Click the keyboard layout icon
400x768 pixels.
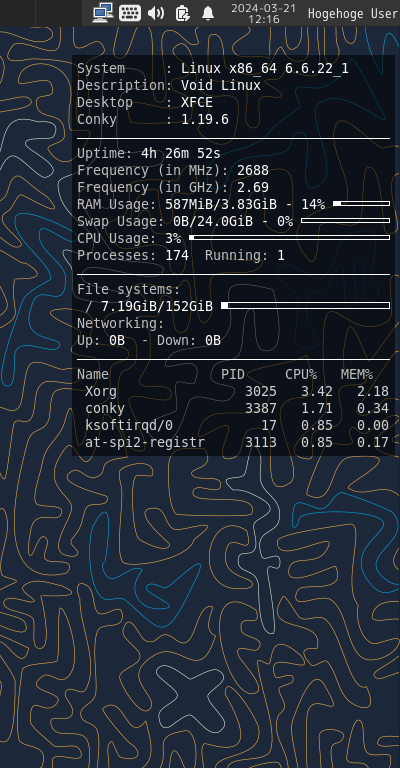(x=130, y=13)
